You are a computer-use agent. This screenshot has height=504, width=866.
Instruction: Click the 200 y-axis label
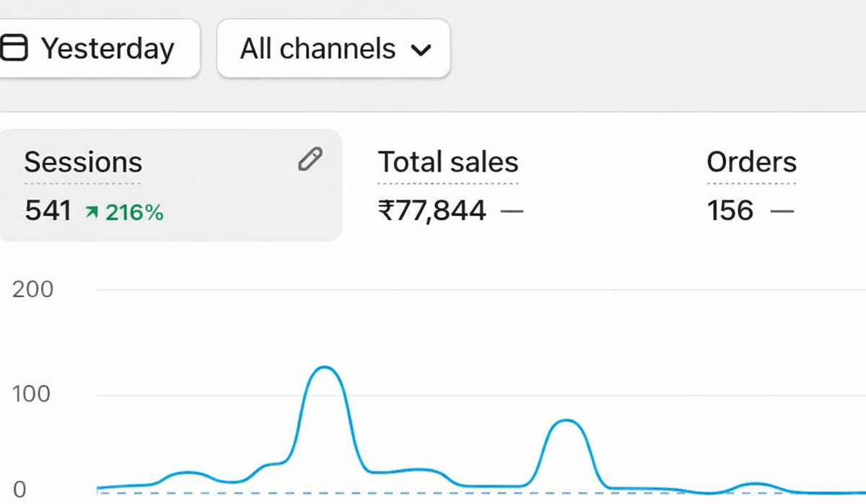coord(32,289)
